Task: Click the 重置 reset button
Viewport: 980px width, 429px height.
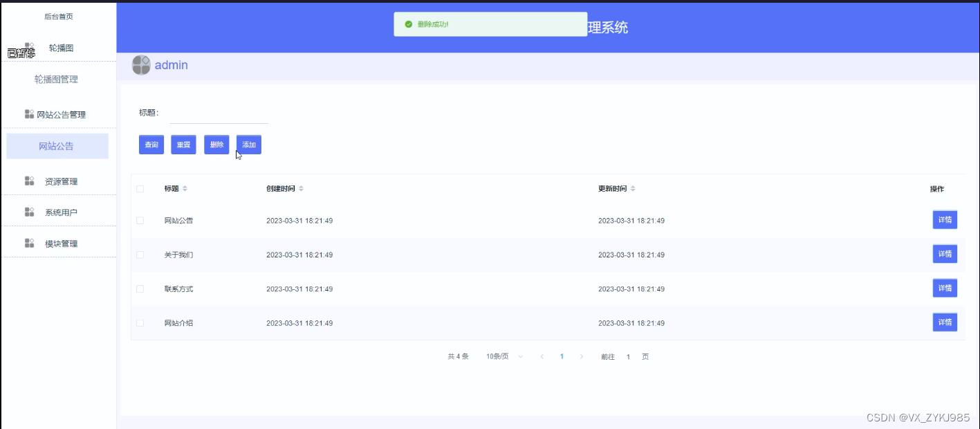Action: tap(183, 145)
